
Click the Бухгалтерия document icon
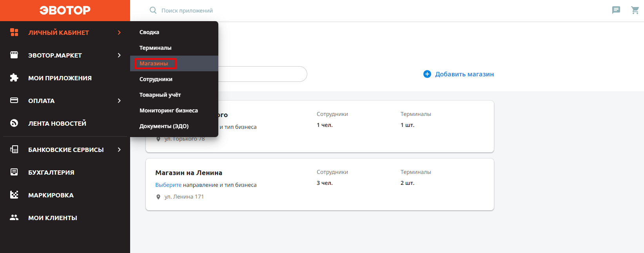(14, 172)
